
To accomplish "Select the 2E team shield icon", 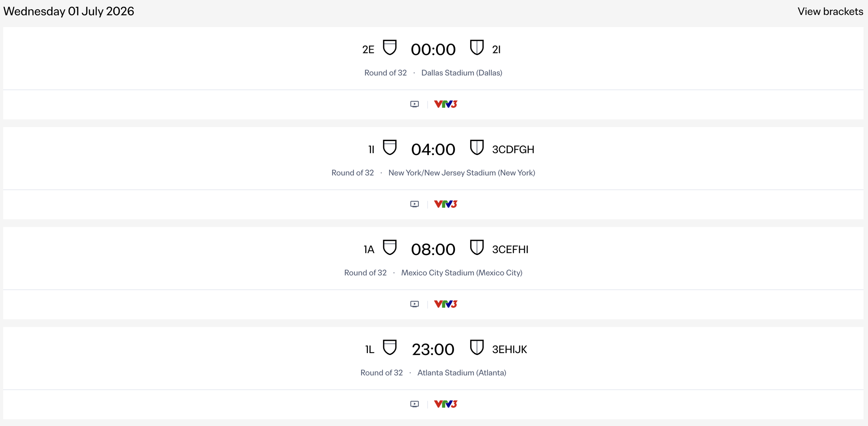I will 390,47.
